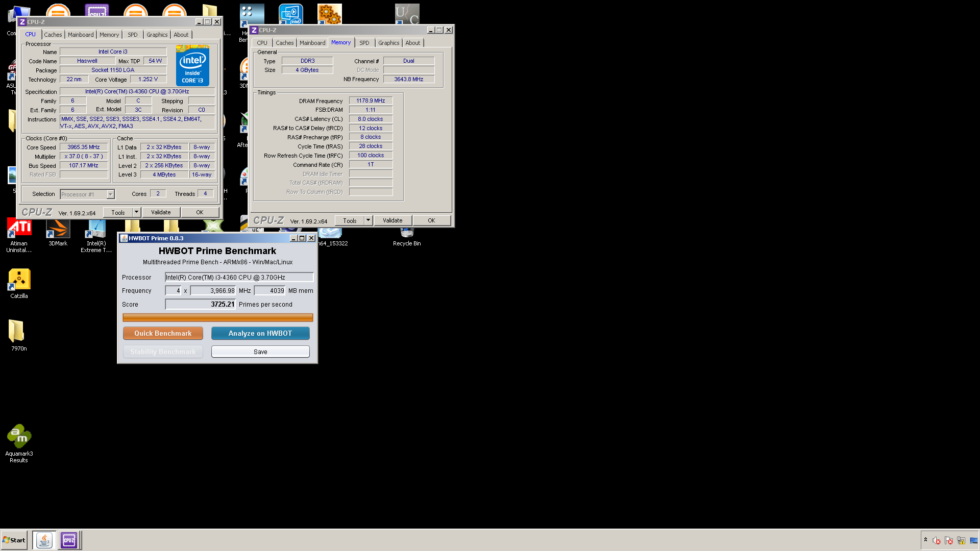Click OK in the right CPU-Z window
Image resolution: width=980 pixels, height=551 pixels.
(431, 220)
